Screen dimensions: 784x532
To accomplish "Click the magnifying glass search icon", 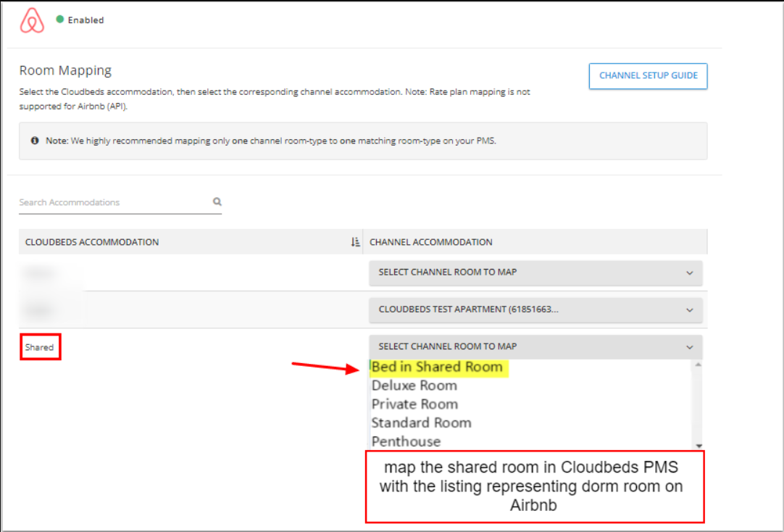I will coord(217,202).
